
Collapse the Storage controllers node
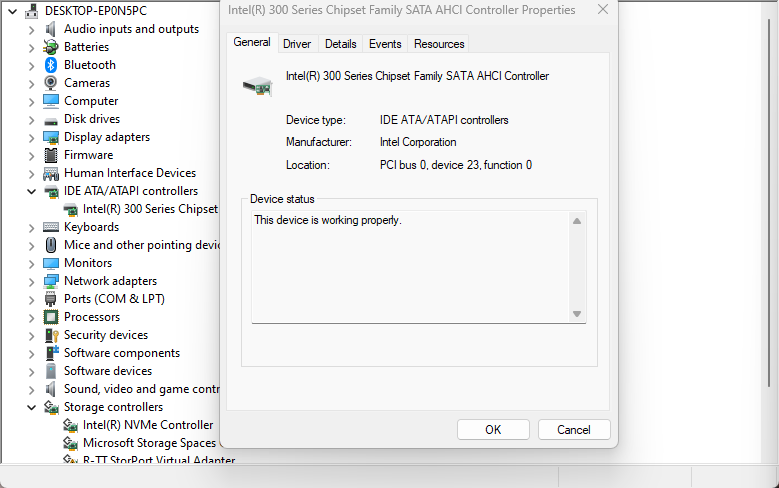[31, 407]
